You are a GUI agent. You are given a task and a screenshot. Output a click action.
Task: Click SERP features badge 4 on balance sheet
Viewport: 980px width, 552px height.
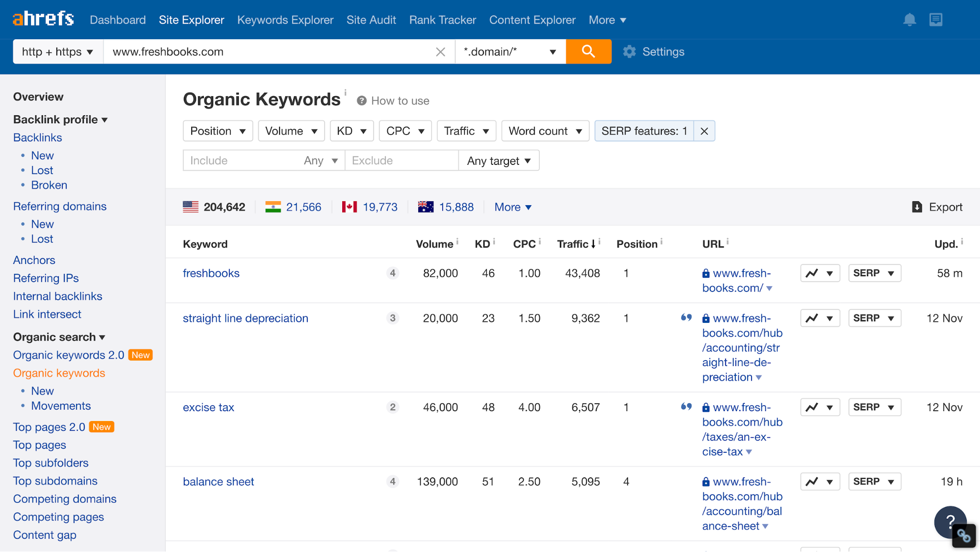[x=393, y=482]
